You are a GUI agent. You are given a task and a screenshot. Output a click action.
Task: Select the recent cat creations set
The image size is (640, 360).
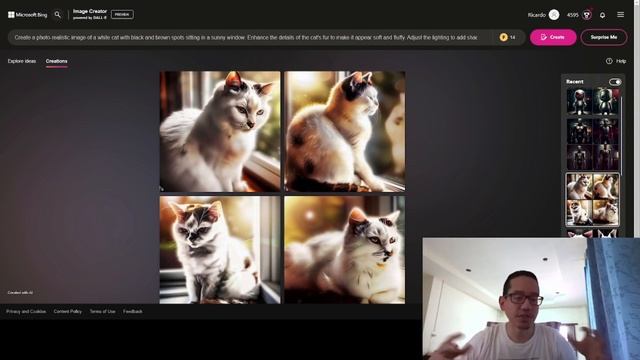click(593, 200)
